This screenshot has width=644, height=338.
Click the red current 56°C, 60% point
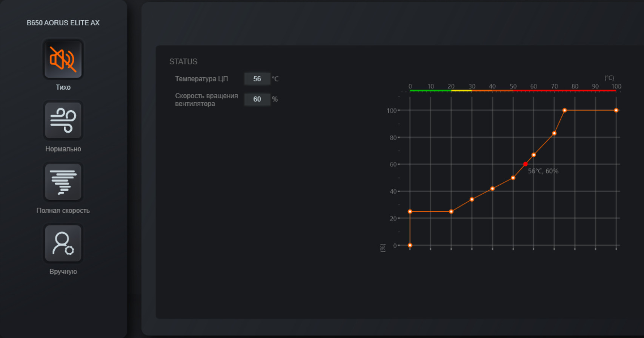tap(525, 164)
